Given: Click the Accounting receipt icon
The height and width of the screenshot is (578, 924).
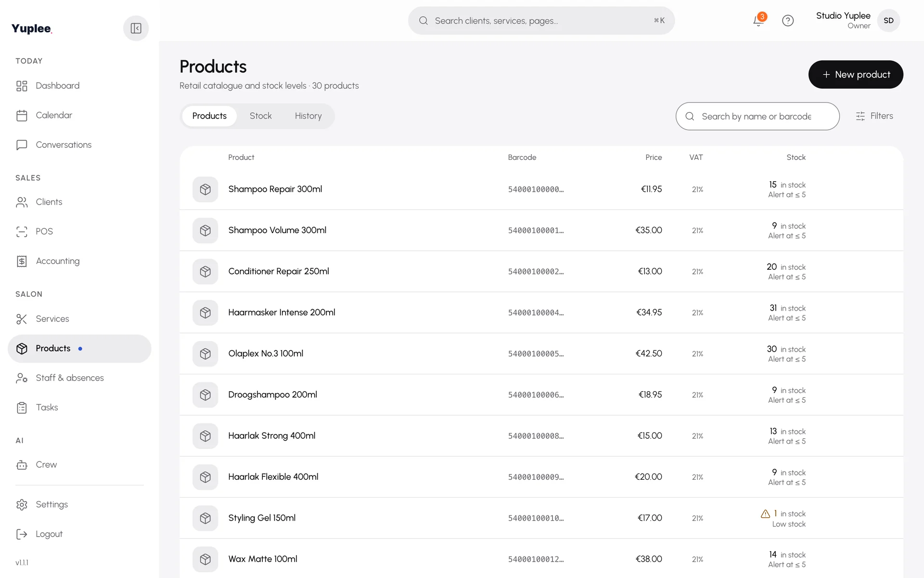Looking at the screenshot, I should coord(22,261).
